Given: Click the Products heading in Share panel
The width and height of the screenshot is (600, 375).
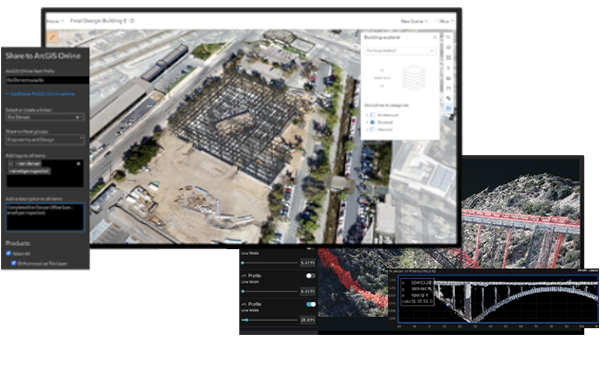Looking at the screenshot, I should pos(18,243).
